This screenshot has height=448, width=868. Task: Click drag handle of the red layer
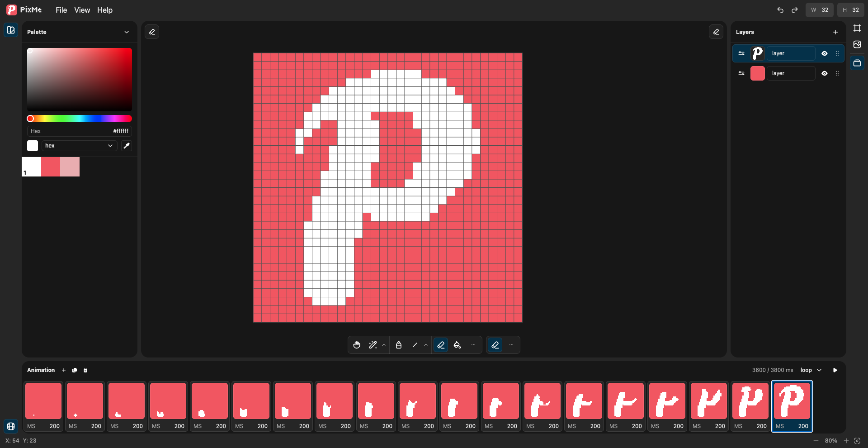(837, 73)
